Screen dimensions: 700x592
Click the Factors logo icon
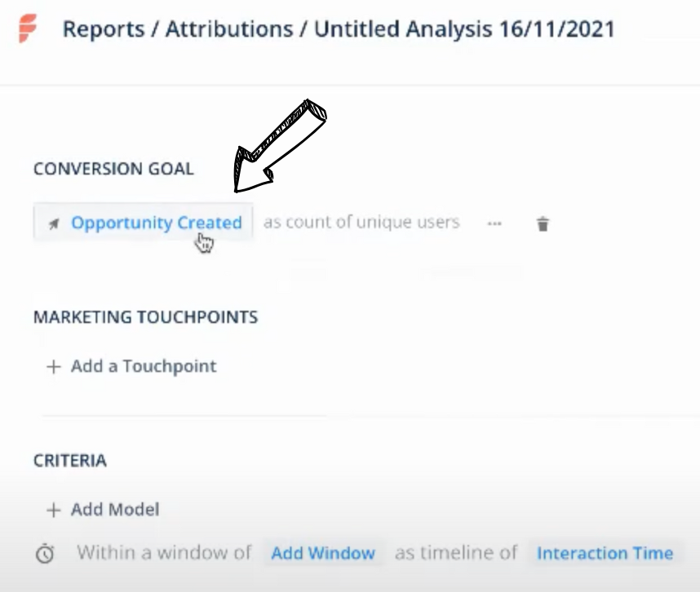(x=28, y=28)
